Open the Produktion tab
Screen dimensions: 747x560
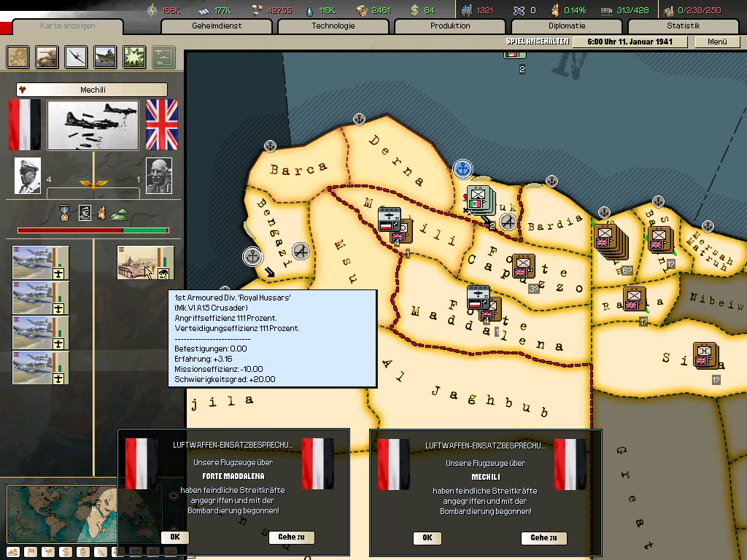click(x=449, y=26)
